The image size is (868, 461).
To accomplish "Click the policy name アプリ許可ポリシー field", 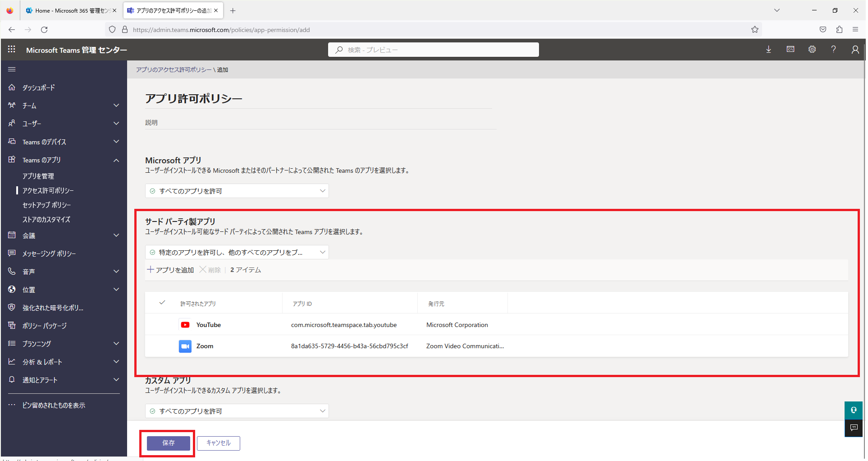I will (x=319, y=98).
